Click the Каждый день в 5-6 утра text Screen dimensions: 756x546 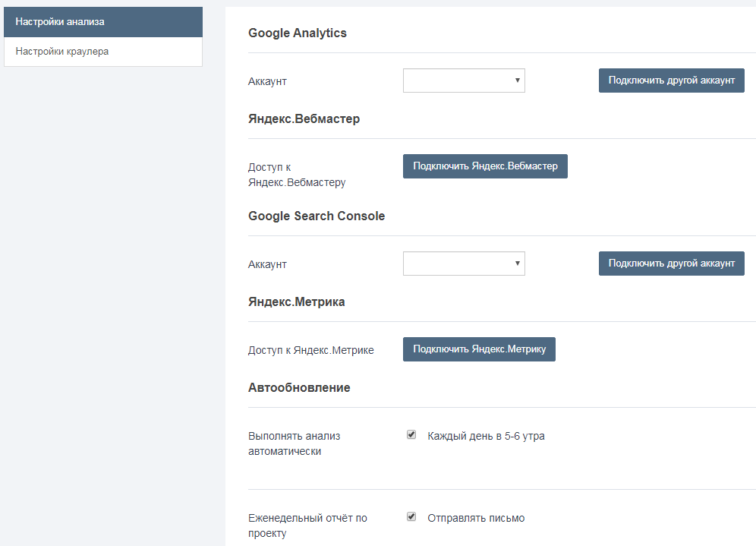point(486,436)
